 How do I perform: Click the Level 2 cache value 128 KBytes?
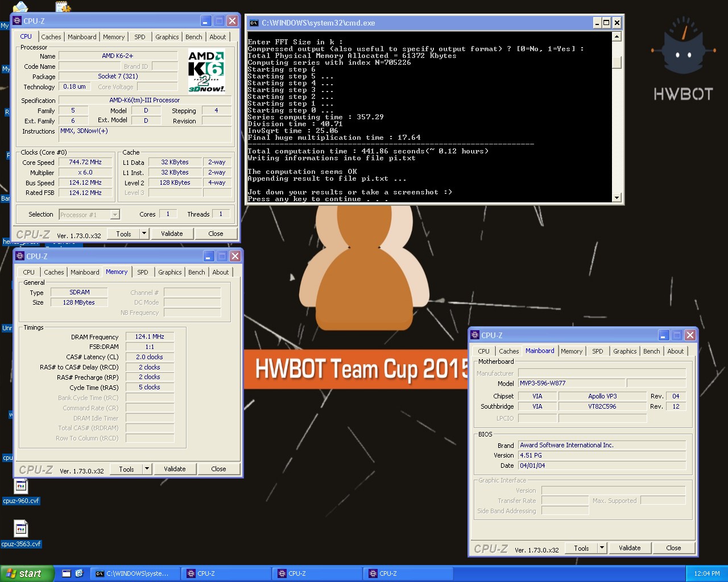(175, 182)
